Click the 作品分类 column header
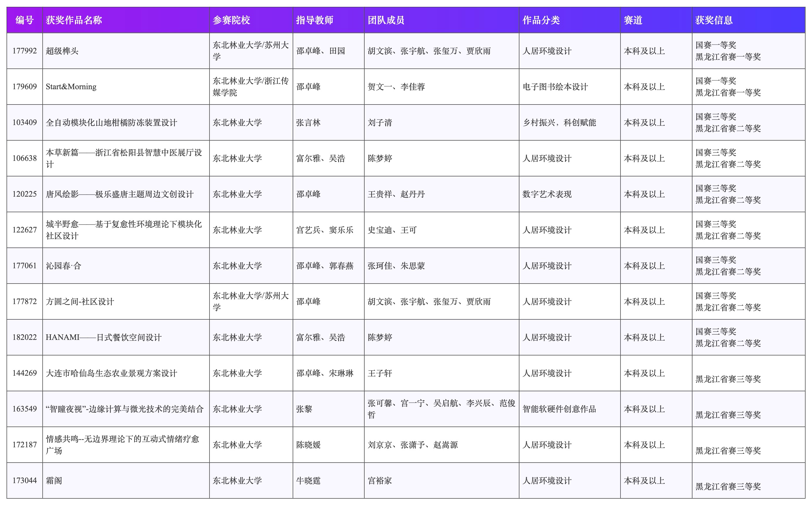 pyautogui.click(x=541, y=20)
